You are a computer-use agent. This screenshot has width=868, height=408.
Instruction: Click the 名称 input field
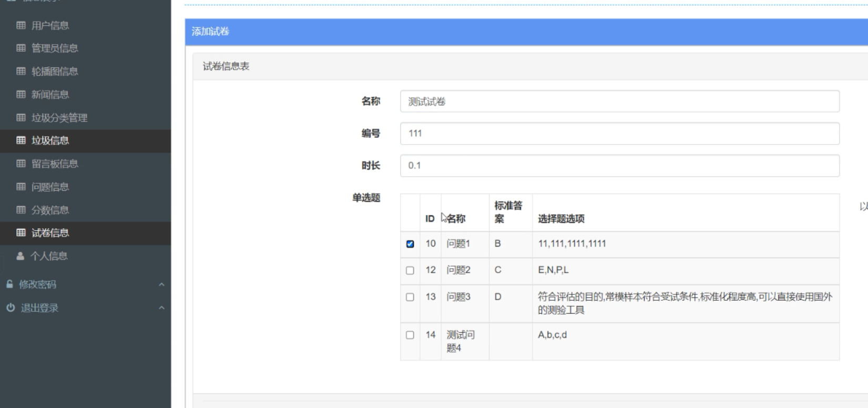(x=619, y=101)
